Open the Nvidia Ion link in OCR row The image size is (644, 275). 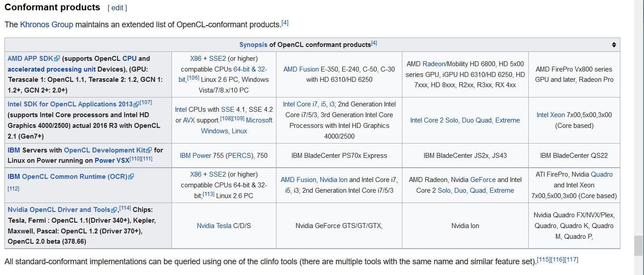[x=333, y=180]
